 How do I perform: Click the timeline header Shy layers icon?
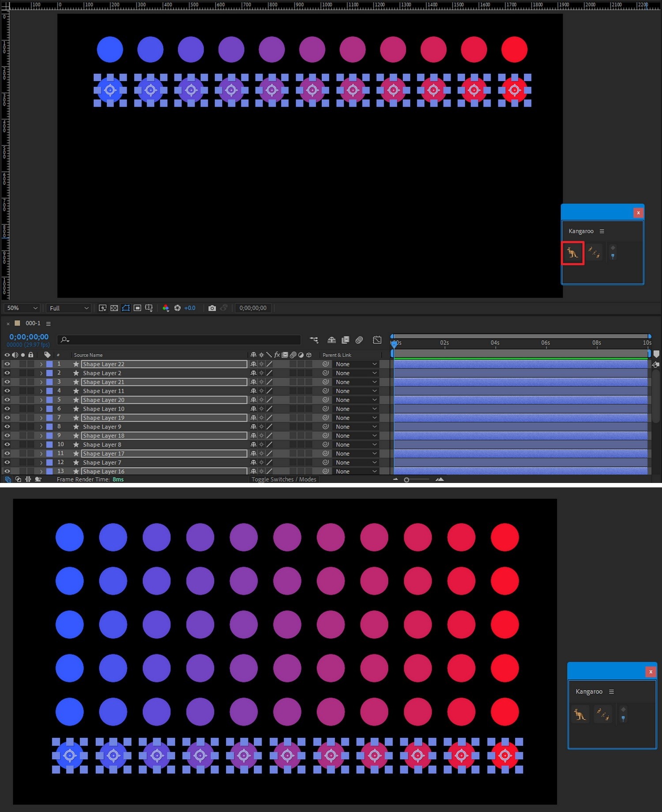point(331,340)
